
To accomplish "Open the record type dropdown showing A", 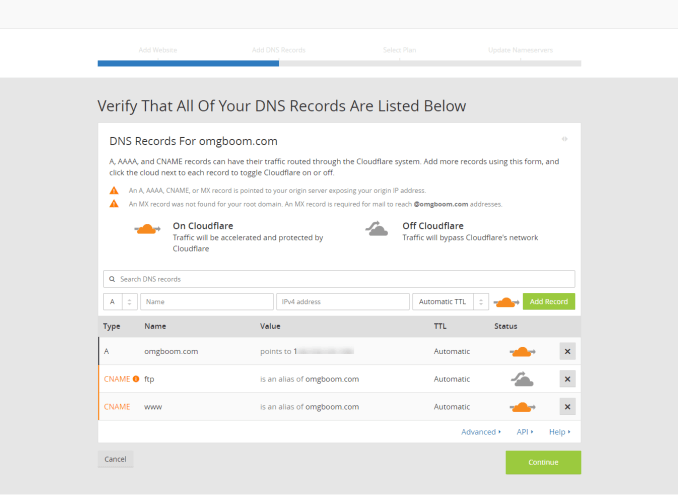I will pyautogui.click(x=120, y=302).
